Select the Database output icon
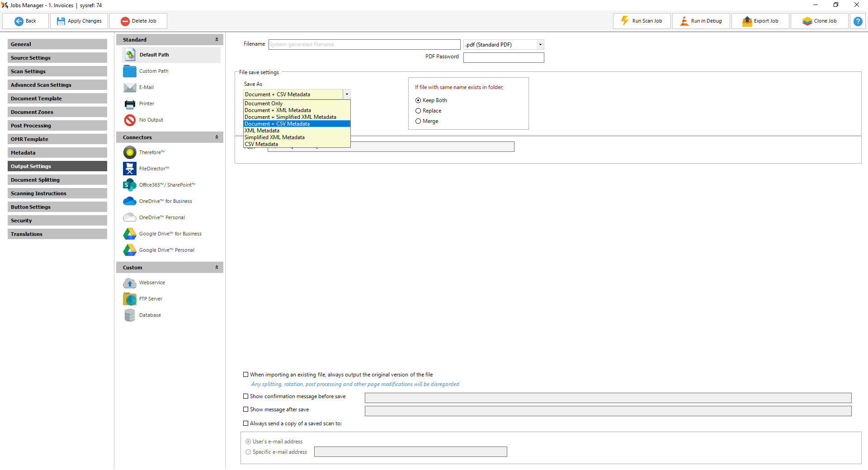The width and height of the screenshot is (868, 470). [x=130, y=315]
